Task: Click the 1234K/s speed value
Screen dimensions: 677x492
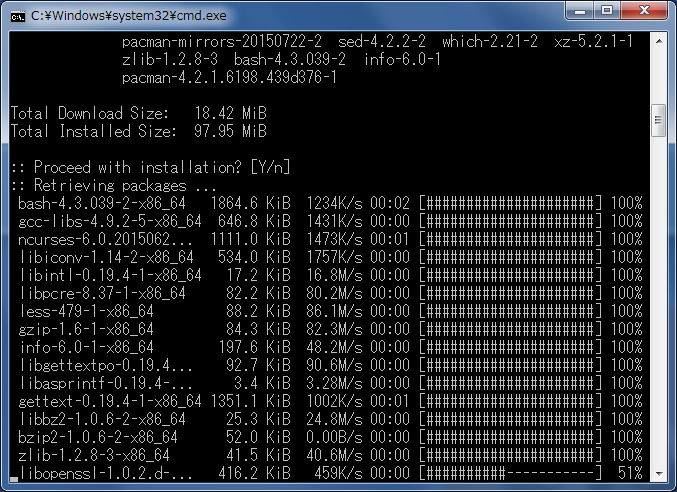Action: (334, 203)
